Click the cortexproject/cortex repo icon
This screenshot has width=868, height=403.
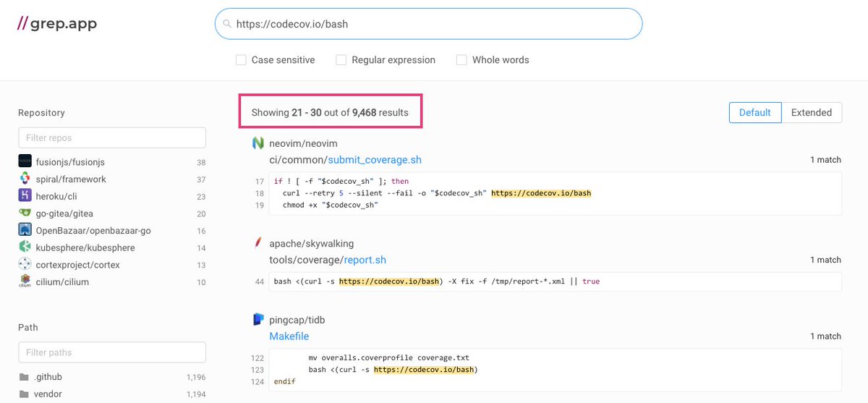point(25,265)
